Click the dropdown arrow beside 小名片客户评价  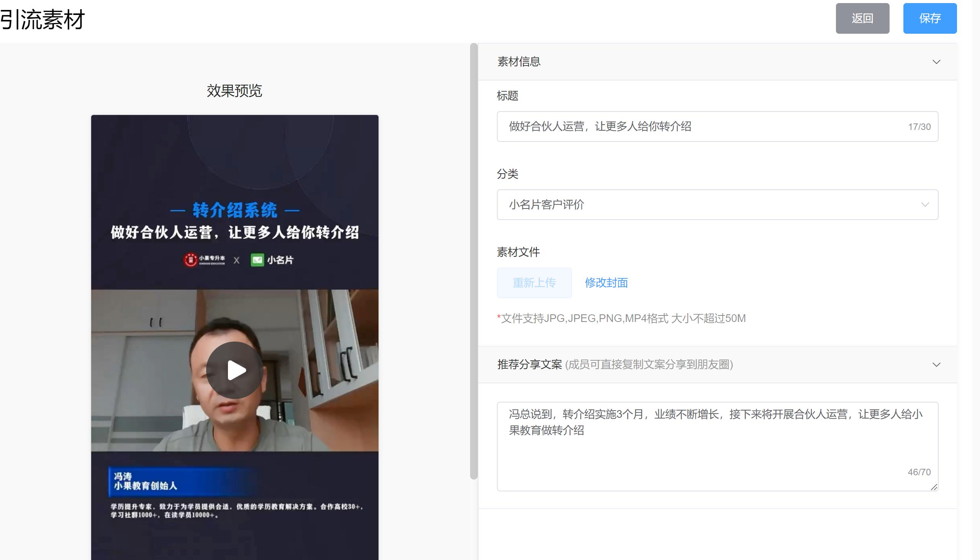pos(925,205)
